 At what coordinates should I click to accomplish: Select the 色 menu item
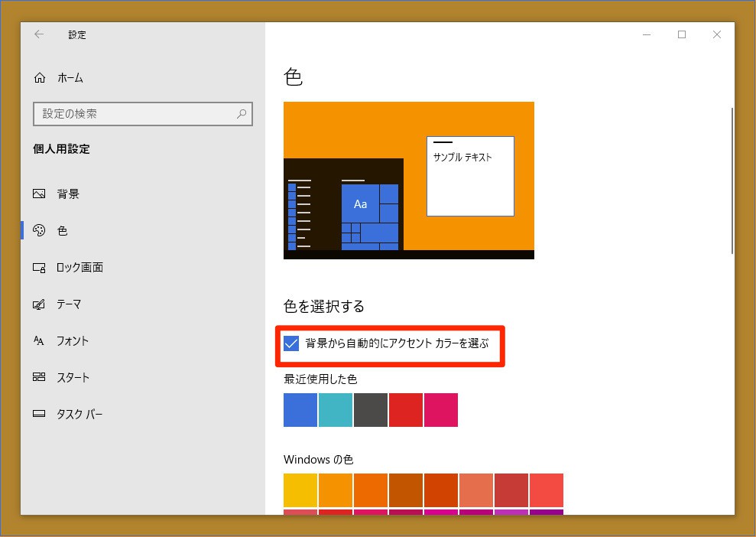click(x=63, y=231)
